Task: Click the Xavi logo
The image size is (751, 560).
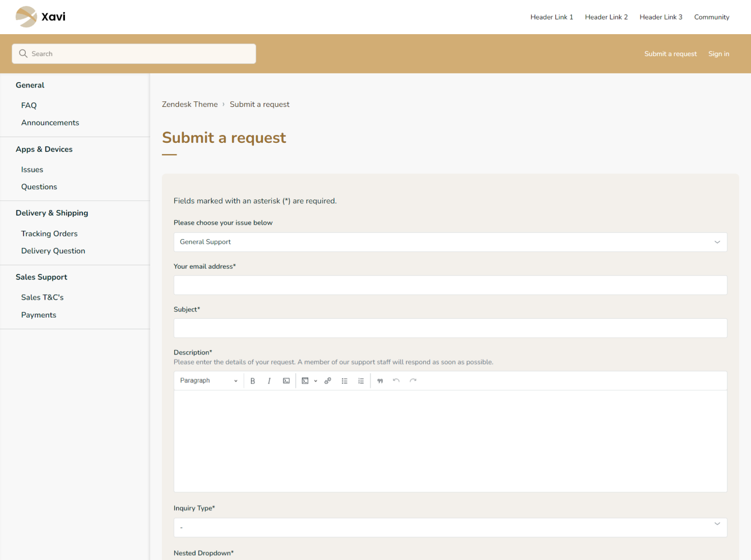Action: [41, 17]
